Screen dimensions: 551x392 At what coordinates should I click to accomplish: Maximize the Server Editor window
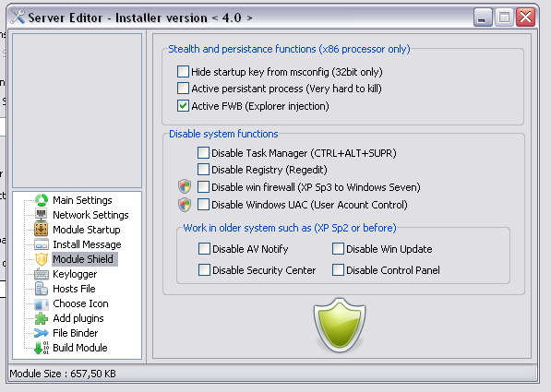coord(504,17)
